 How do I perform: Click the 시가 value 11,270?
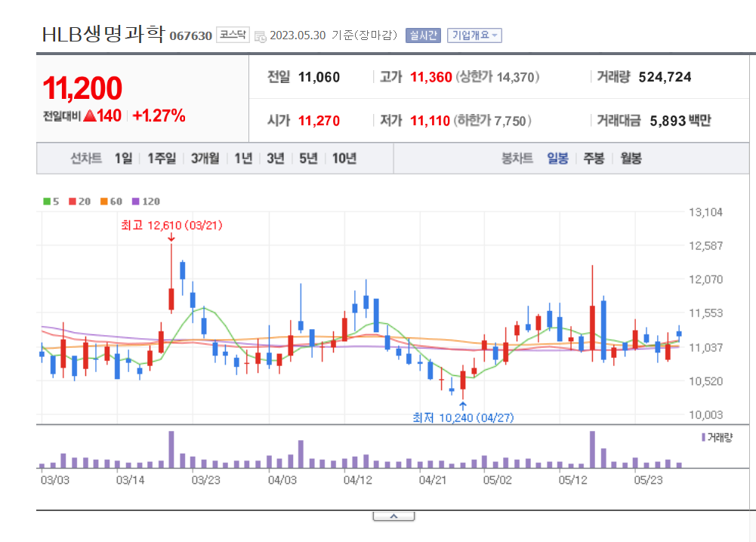[x=319, y=121]
